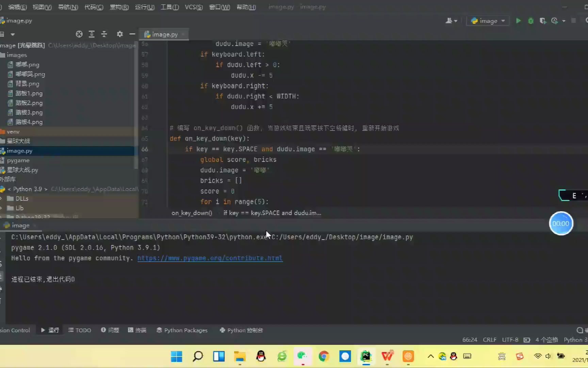Image resolution: width=588 pixels, height=368 pixels.
Task: Run image.py with coverage icon
Action: click(542, 20)
